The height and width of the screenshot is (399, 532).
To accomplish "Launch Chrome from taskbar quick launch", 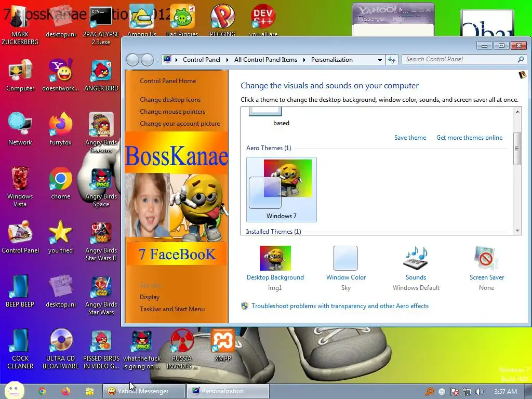I will pyautogui.click(x=42, y=391).
